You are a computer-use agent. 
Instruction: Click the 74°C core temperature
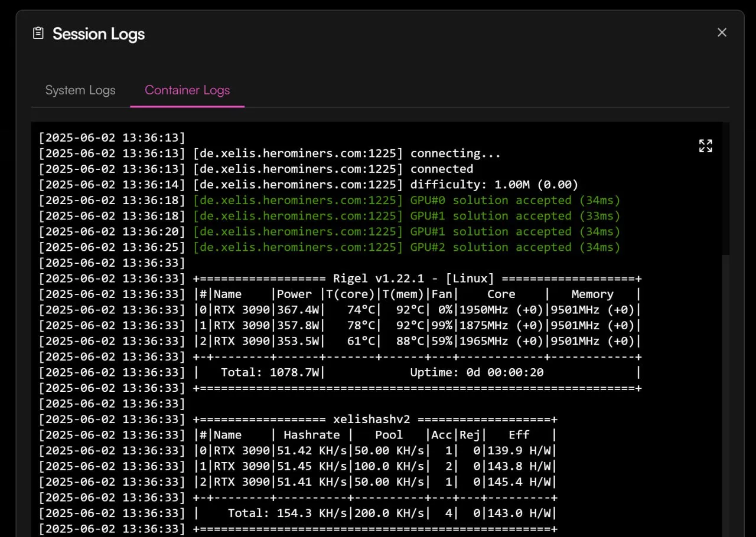360,310
